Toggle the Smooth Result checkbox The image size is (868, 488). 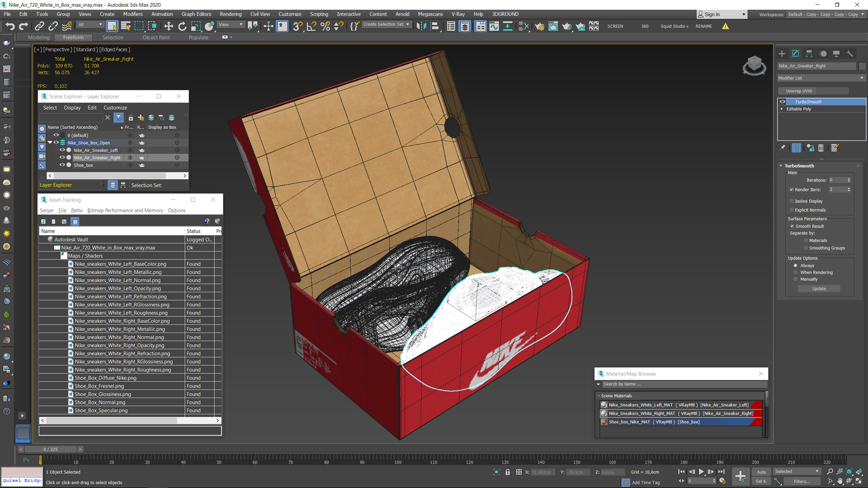coord(792,226)
